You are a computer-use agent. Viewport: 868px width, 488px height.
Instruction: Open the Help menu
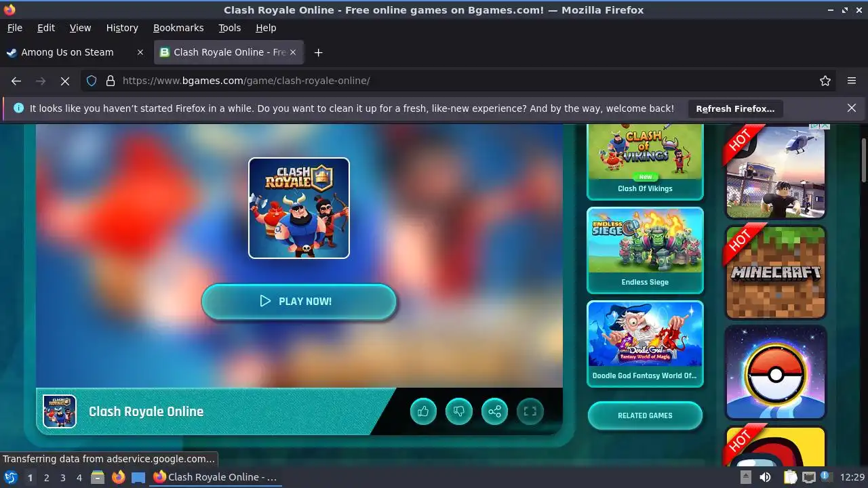click(266, 28)
